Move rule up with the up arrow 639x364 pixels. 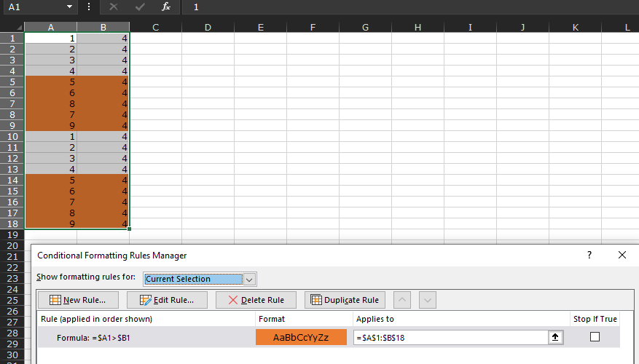[402, 300]
